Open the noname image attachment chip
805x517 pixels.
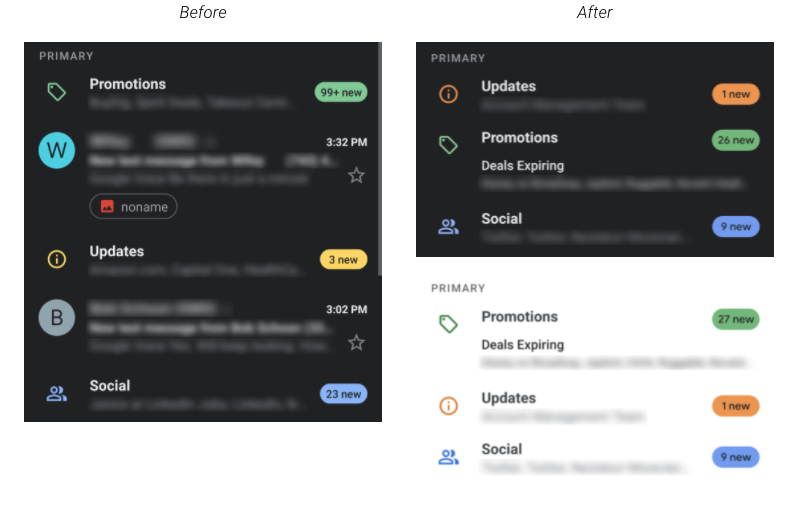coord(133,207)
